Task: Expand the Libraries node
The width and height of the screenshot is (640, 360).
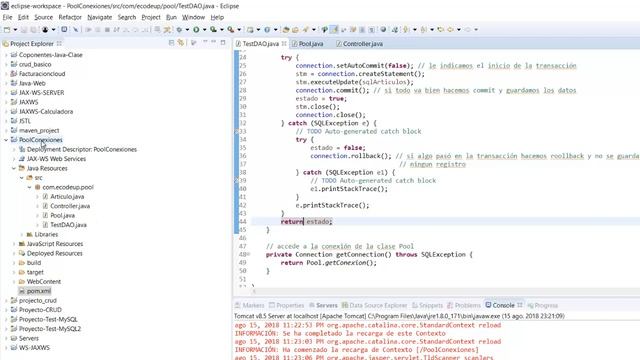Action: pyautogui.click(x=22, y=234)
